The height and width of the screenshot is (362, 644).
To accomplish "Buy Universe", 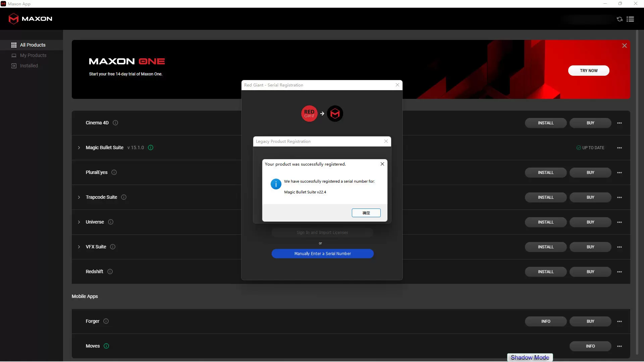I will (590, 222).
